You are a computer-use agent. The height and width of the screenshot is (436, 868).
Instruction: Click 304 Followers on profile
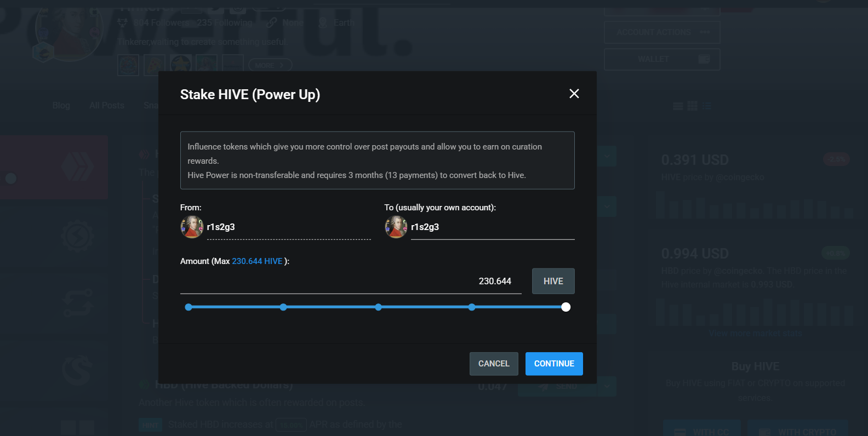click(x=161, y=22)
